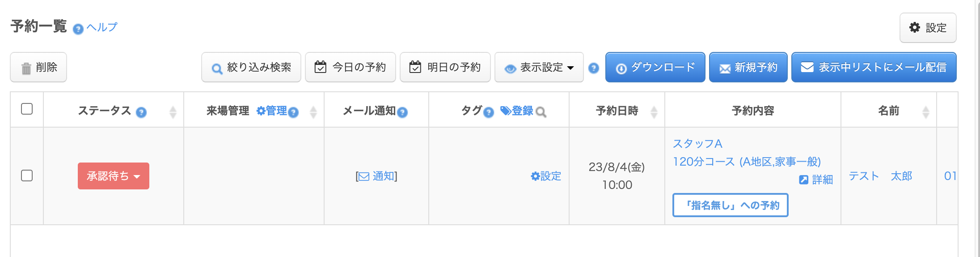Click the magnifier icon in タグ header
The image size is (980, 257).
pos(541,112)
